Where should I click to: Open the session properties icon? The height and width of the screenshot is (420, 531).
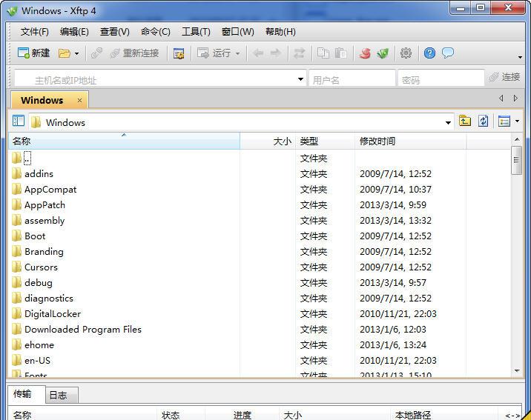179,53
